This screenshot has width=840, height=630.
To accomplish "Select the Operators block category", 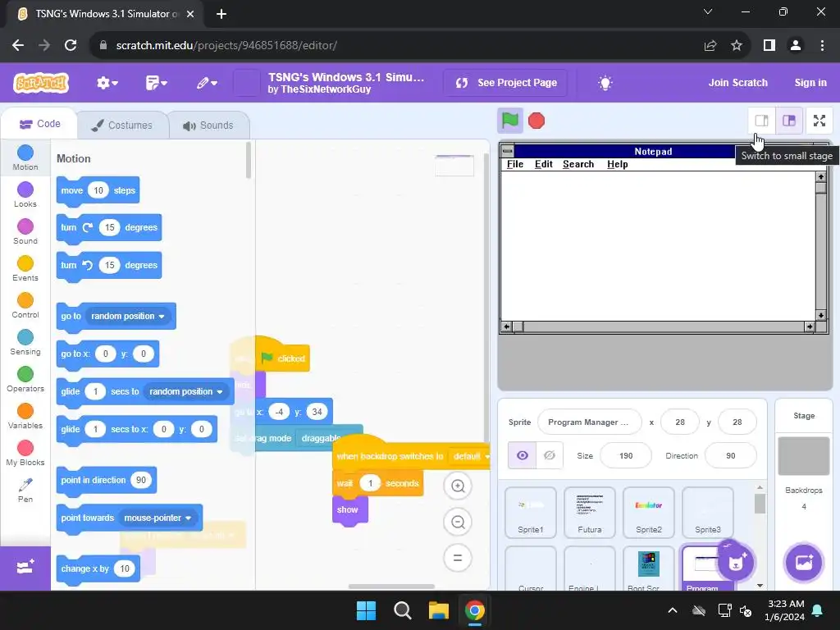I will (25, 380).
